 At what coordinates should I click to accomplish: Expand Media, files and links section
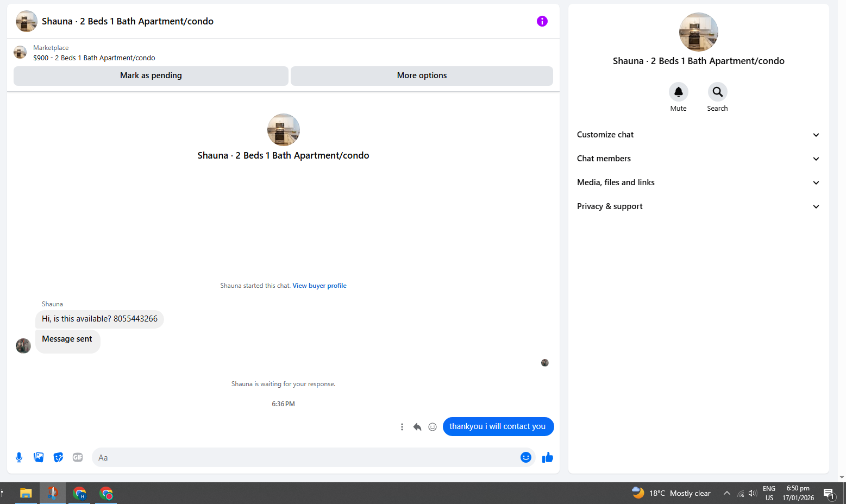tap(698, 182)
